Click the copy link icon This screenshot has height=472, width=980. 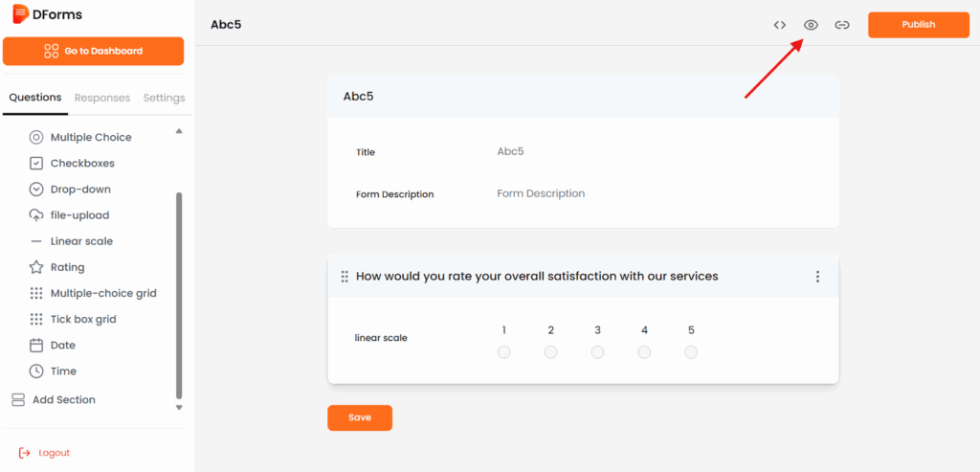point(842,25)
